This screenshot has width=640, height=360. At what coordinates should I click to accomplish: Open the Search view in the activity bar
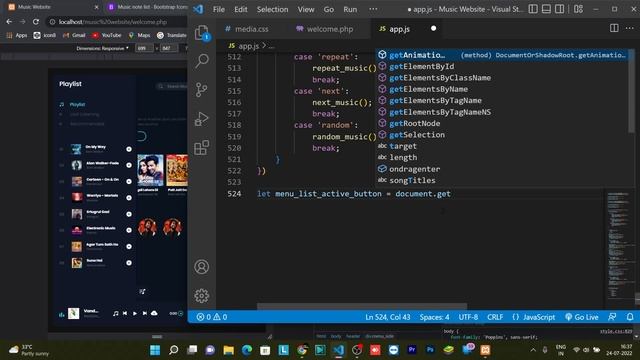click(x=202, y=61)
